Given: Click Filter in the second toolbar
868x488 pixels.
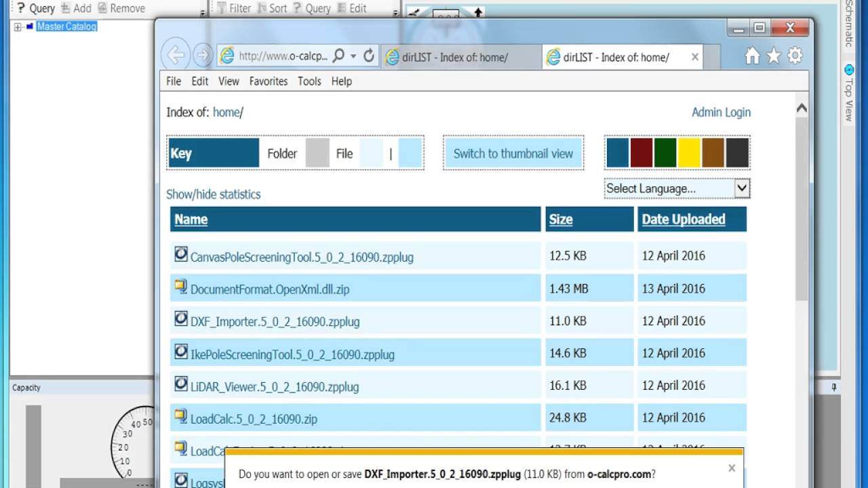Looking at the screenshot, I should tap(234, 8).
